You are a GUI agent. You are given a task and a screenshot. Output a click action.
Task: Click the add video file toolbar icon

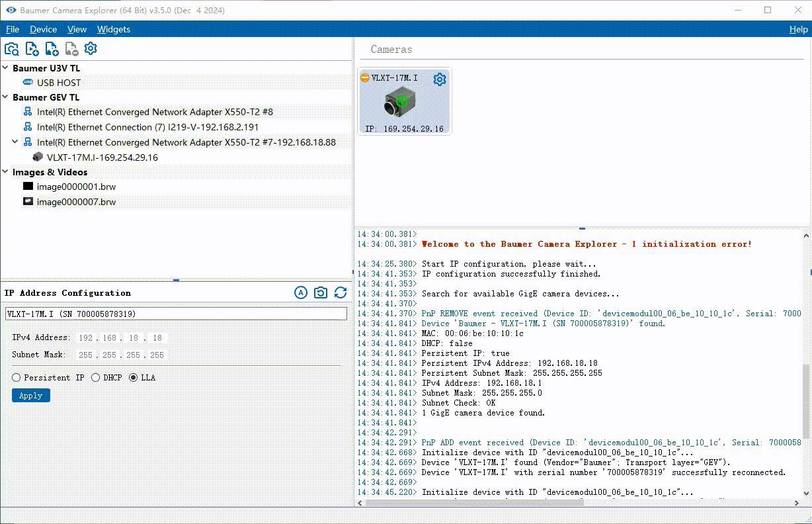[32, 49]
